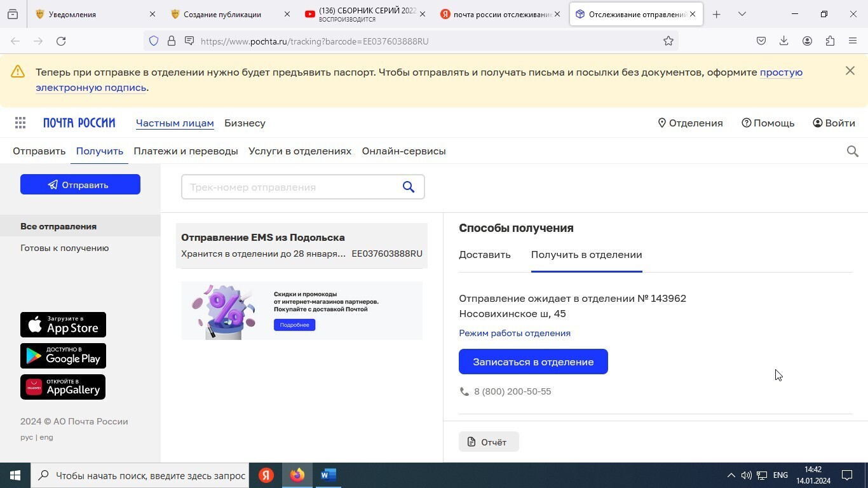Dismiss the yellow passport notice banner
Screen dimensions: 868x488
coord(850,71)
